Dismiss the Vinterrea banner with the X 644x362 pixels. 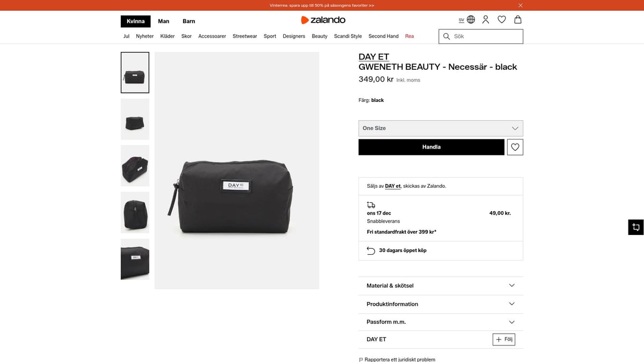tap(520, 5)
